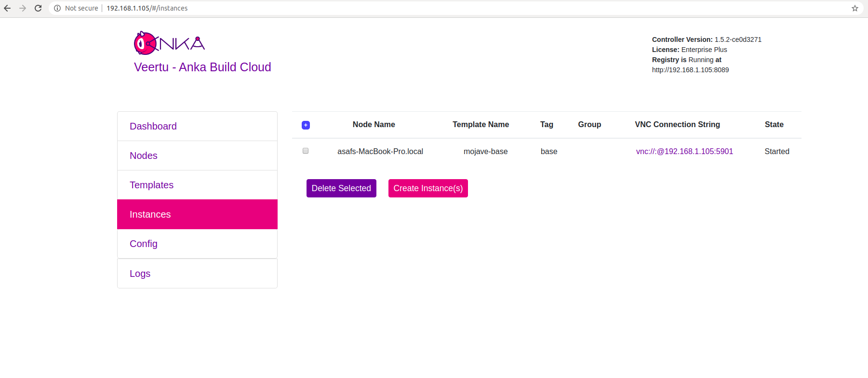Bookmark this page using the star icon
The height and width of the screenshot is (378, 868).
[x=855, y=8]
